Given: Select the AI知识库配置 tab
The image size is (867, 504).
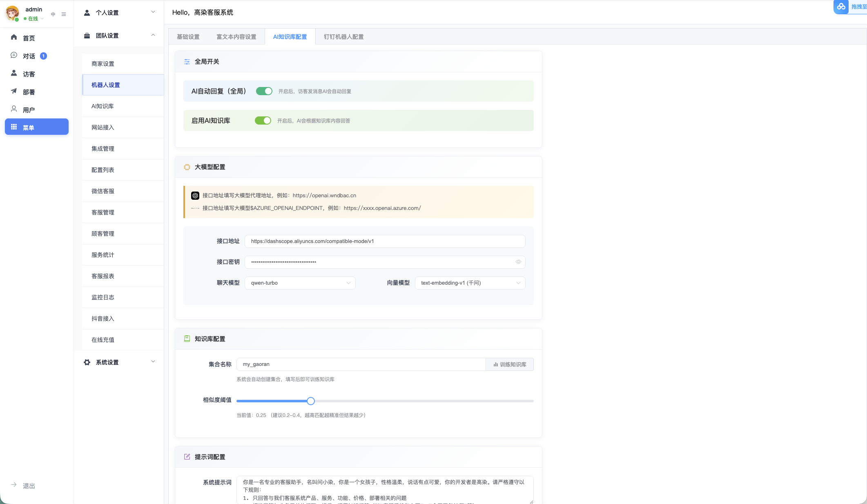Looking at the screenshot, I should 290,37.
